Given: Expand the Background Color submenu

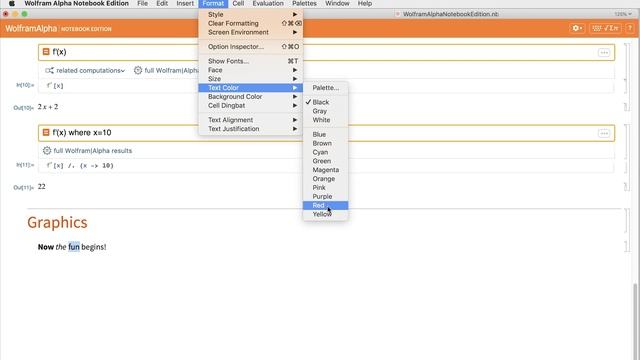Looking at the screenshot, I should (x=251, y=97).
